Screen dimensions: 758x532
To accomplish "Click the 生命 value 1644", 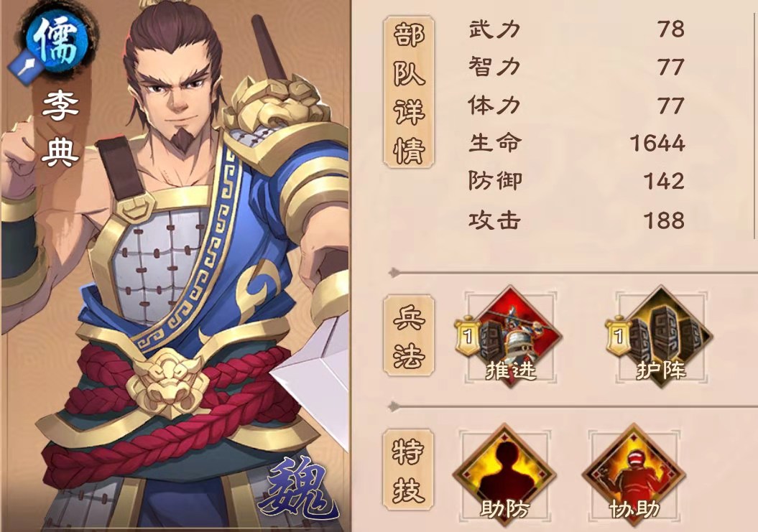I will coord(657,143).
